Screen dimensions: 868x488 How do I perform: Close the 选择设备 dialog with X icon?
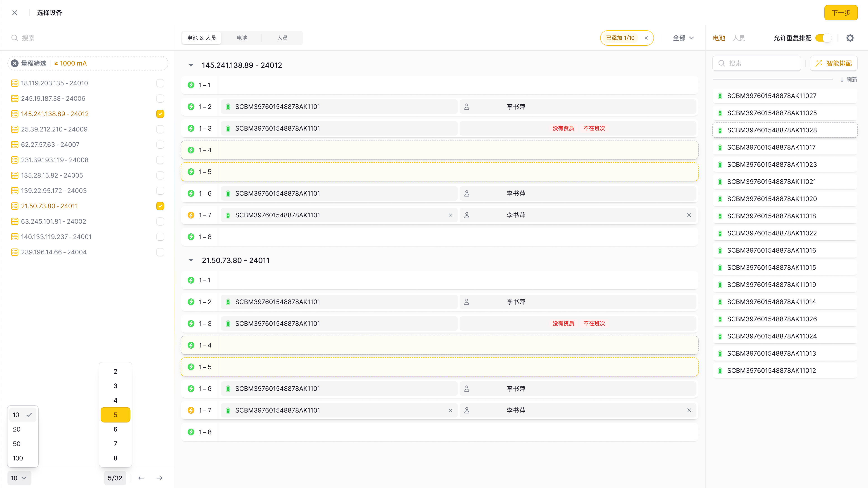tap(14, 13)
